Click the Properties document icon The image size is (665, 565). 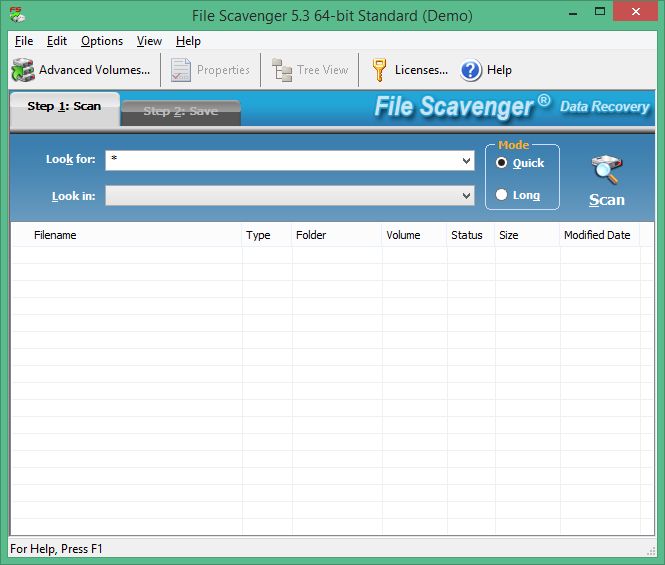[181, 70]
